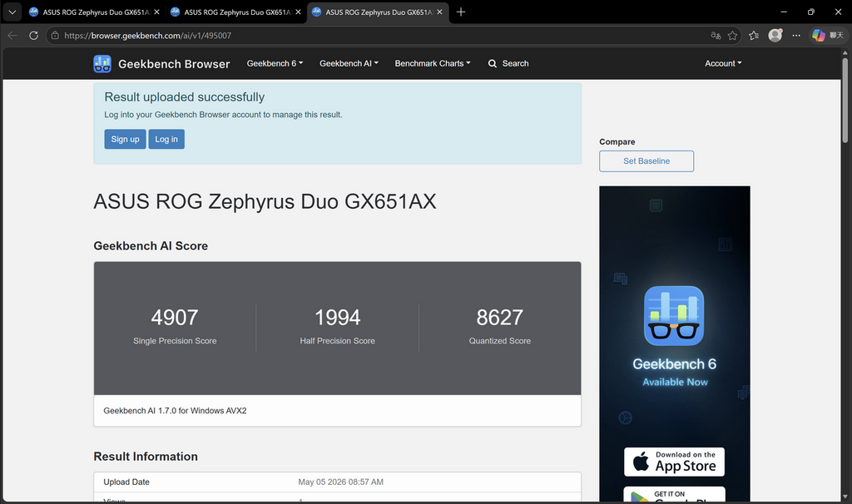Click the Half Precision Score value 1994
The width and height of the screenshot is (852, 504).
pyautogui.click(x=338, y=318)
